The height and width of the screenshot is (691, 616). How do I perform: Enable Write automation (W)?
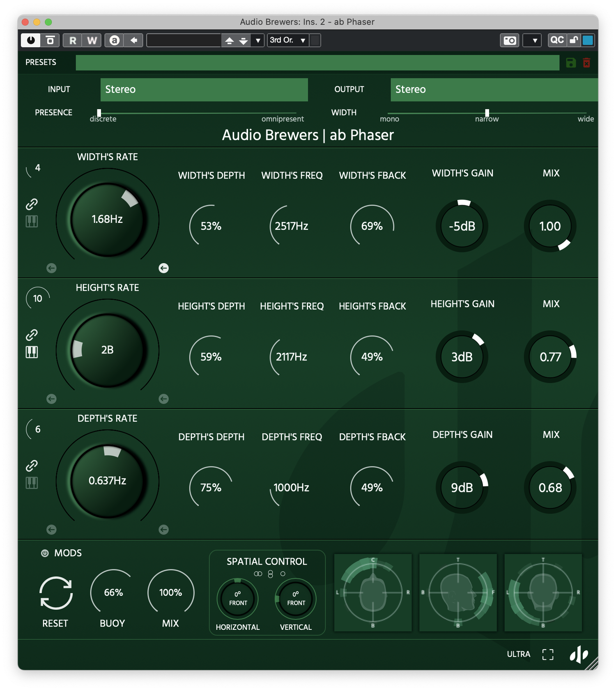click(x=92, y=40)
